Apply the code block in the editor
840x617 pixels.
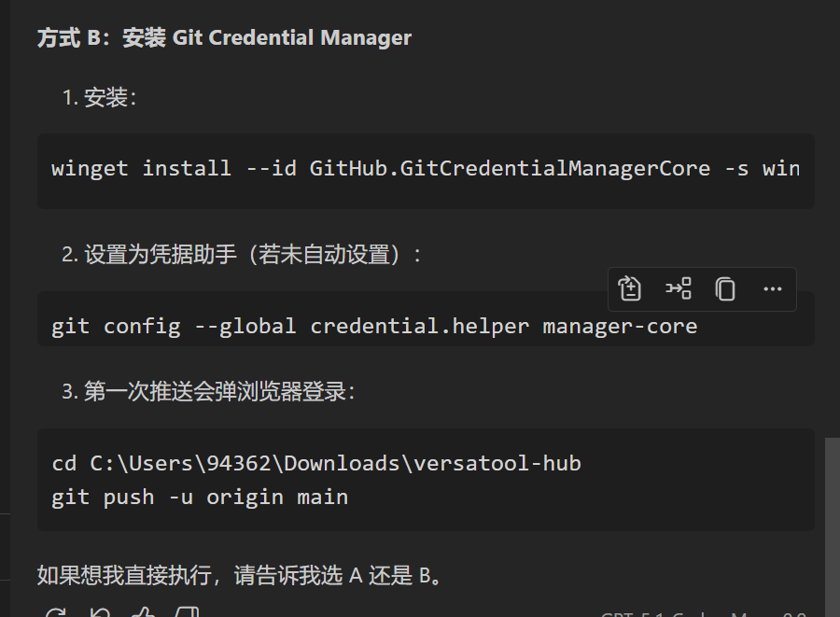point(630,288)
